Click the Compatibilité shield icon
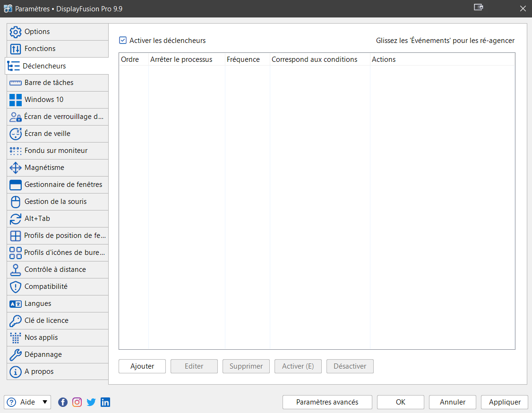 (x=15, y=287)
